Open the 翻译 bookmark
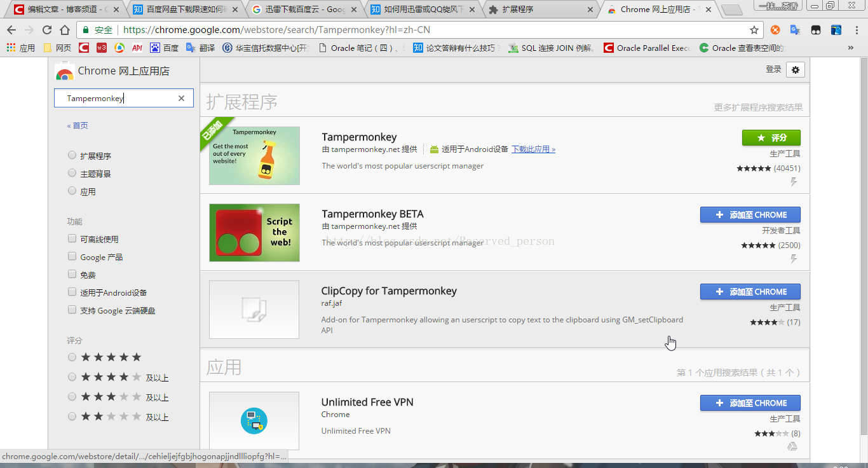Image resolution: width=868 pixels, height=468 pixels. pyautogui.click(x=201, y=48)
